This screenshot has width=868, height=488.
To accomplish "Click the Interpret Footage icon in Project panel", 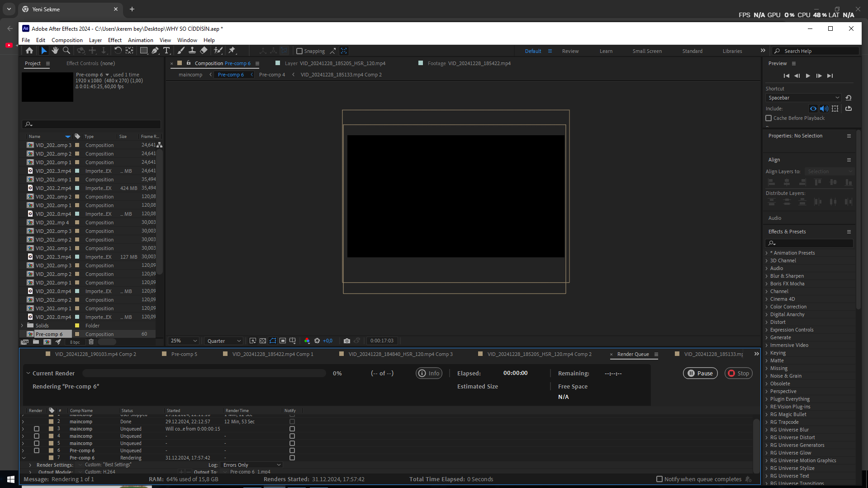I will point(25,342).
